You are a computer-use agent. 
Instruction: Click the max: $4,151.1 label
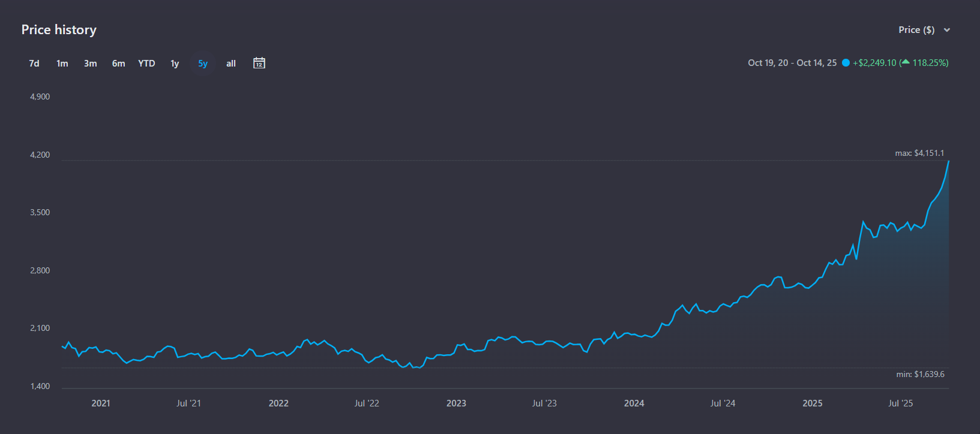coord(919,153)
